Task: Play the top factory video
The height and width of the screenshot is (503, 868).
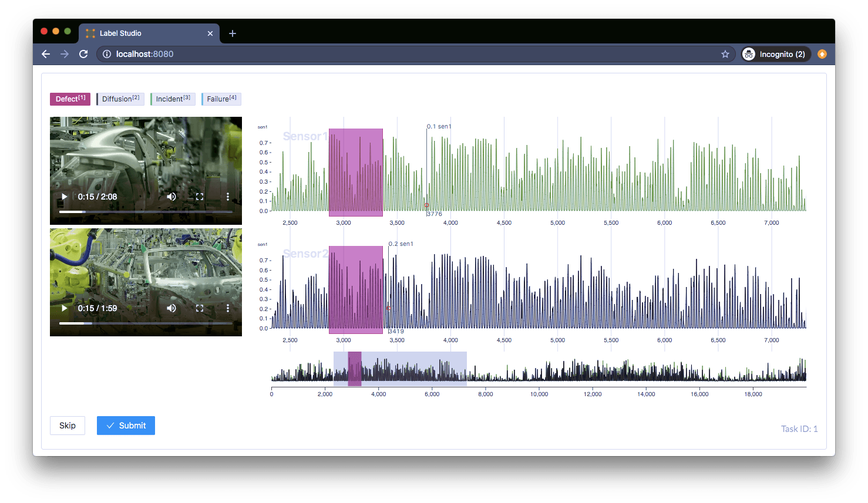Action: pyautogui.click(x=64, y=197)
